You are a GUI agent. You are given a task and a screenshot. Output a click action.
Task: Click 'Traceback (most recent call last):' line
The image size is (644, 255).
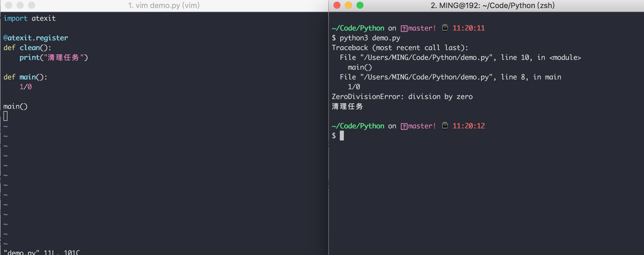pyautogui.click(x=400, y=48)
